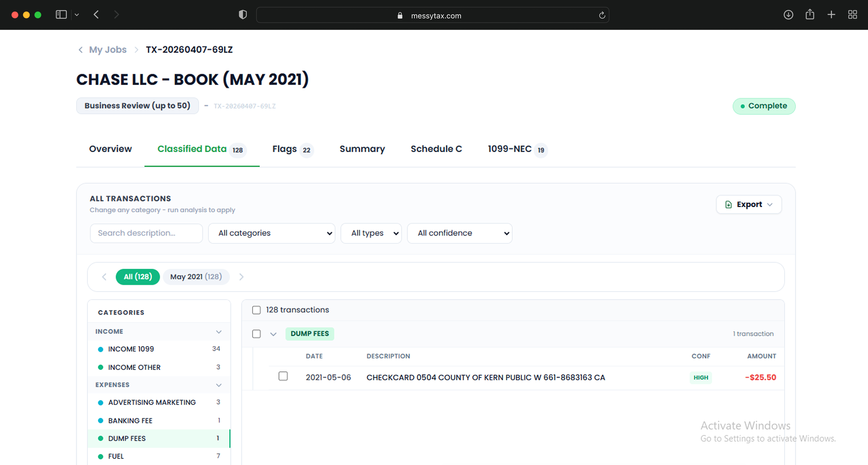Open the Schedule C tab
Viewport: 868px width, 465px height.
coord(436,149)
